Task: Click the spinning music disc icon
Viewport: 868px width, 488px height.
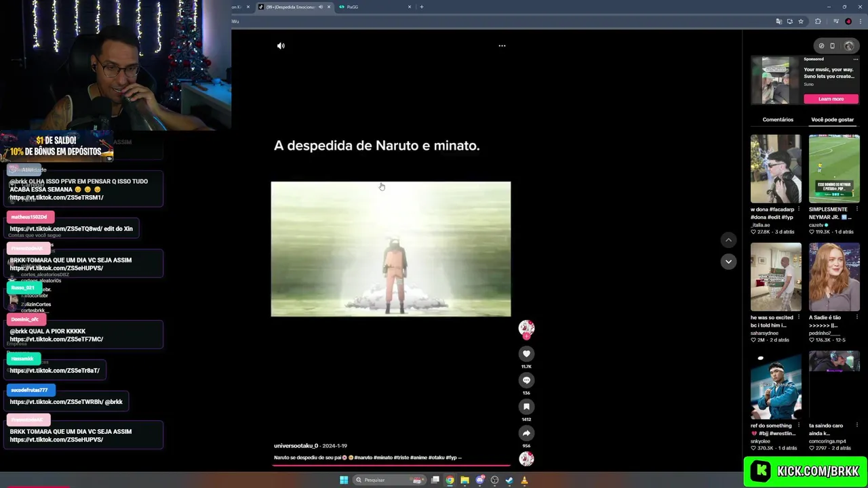Action: (x=526, y=459)
